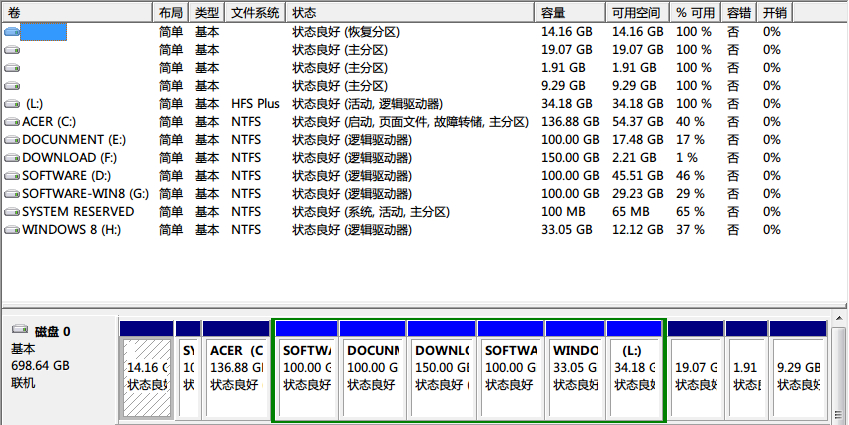
Task: Sort by the 容量 column header
Action: coord(570,12)
